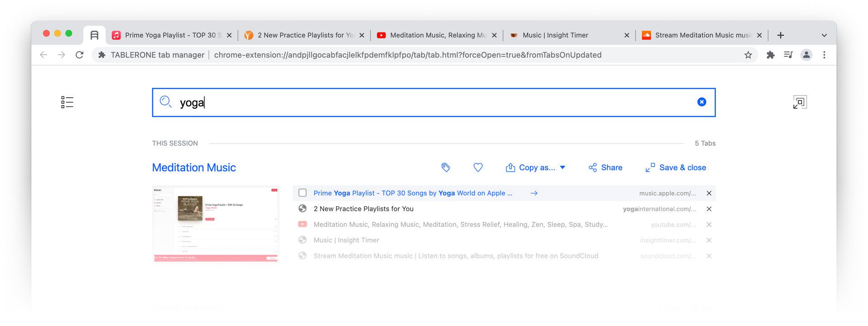
Task: Close the music.apple.com tab row
Action: 709,193
